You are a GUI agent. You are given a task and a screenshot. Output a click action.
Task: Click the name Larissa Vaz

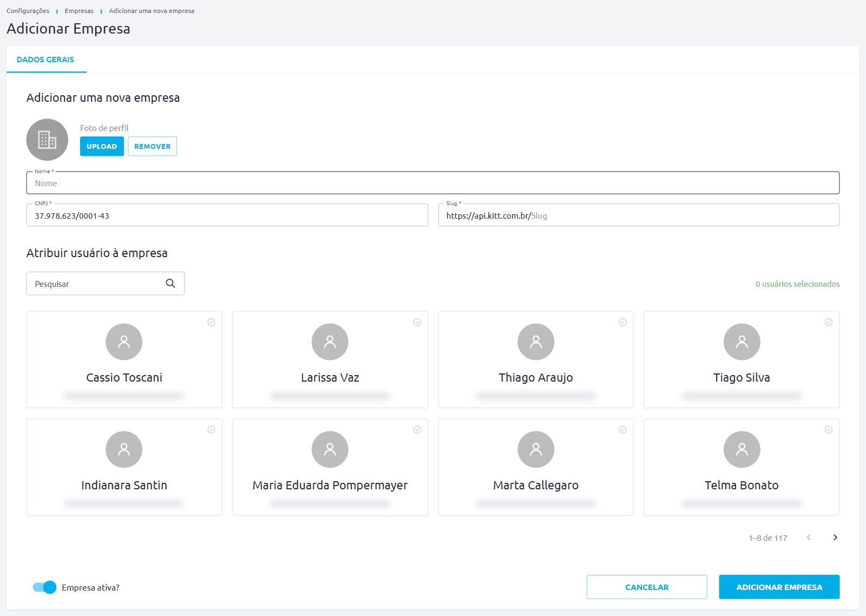(330, 377)
